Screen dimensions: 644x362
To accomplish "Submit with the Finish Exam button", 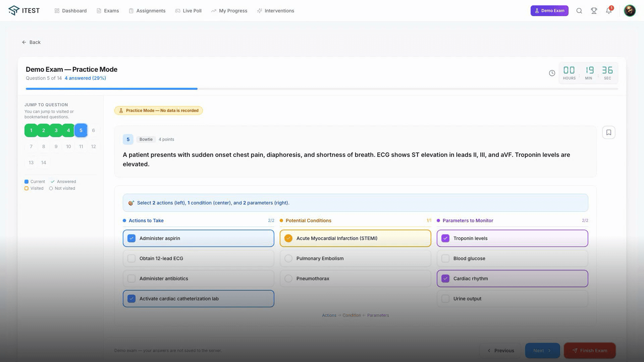I will (x=590, y=351).
